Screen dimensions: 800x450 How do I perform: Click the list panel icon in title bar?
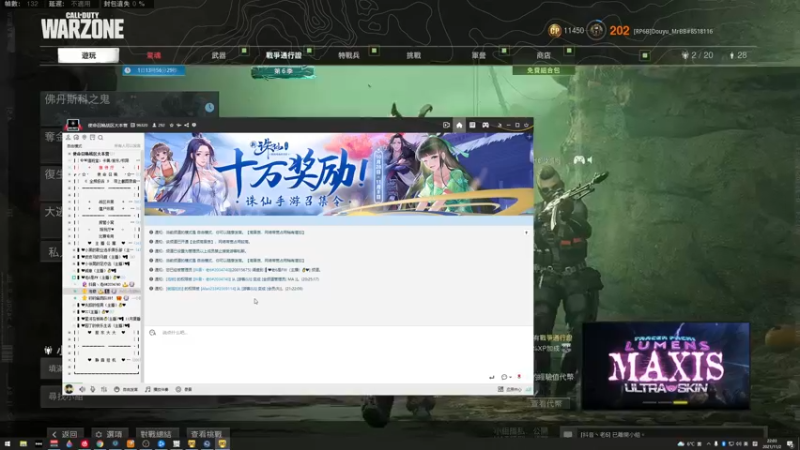[472, 125]
